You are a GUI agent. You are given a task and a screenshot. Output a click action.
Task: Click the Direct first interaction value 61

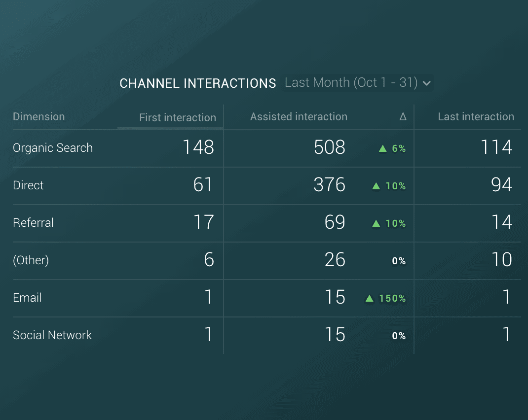point(203,185)
